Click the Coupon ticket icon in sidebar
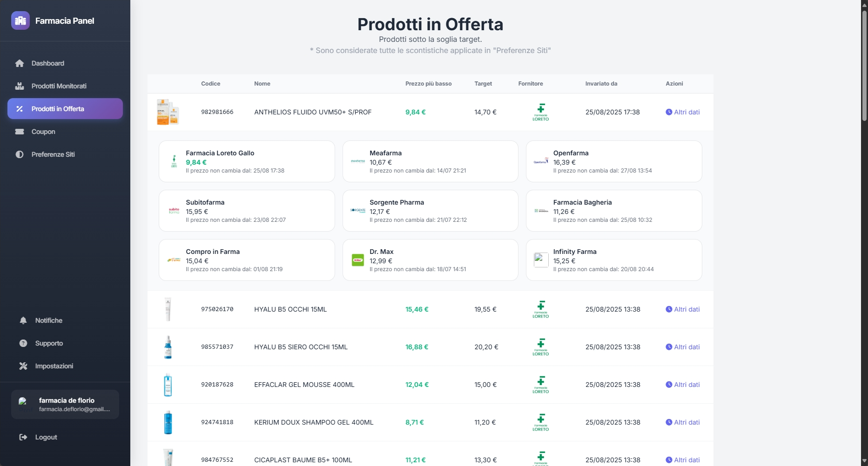Viewport: 868px width, 466px height. pyautogui.click(x=20, y=132)
